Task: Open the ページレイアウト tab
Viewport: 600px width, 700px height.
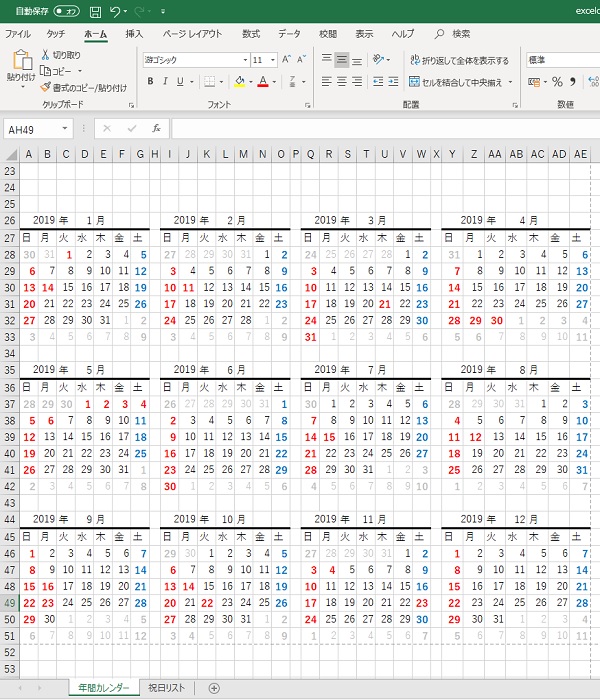Action: pyautogui.click(x=192, y=34)
